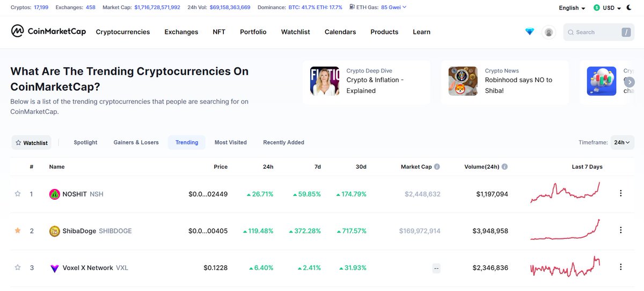This screenshot has height=291, width=644.
Task: Open the Market Cap info icon
Action: tap(437, 167)
